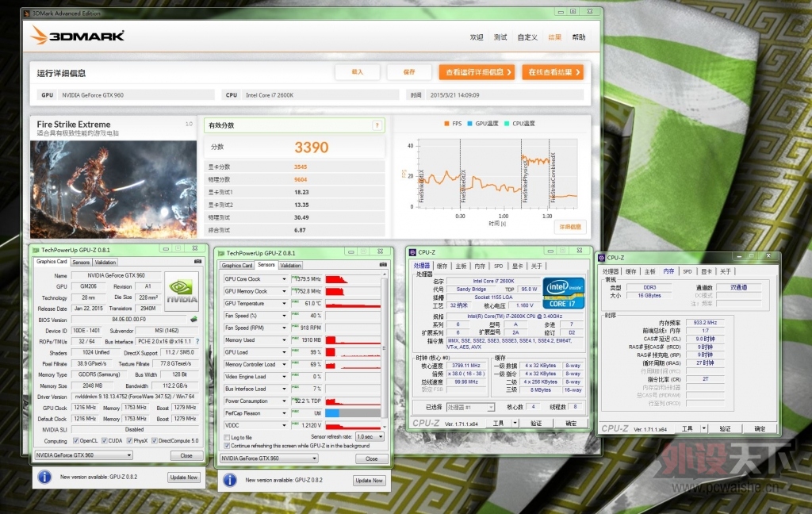Click the Bus Interface question mark in GPU-Z
The image size is (812, 514).
pyautogui.click(x=197, y=341)
